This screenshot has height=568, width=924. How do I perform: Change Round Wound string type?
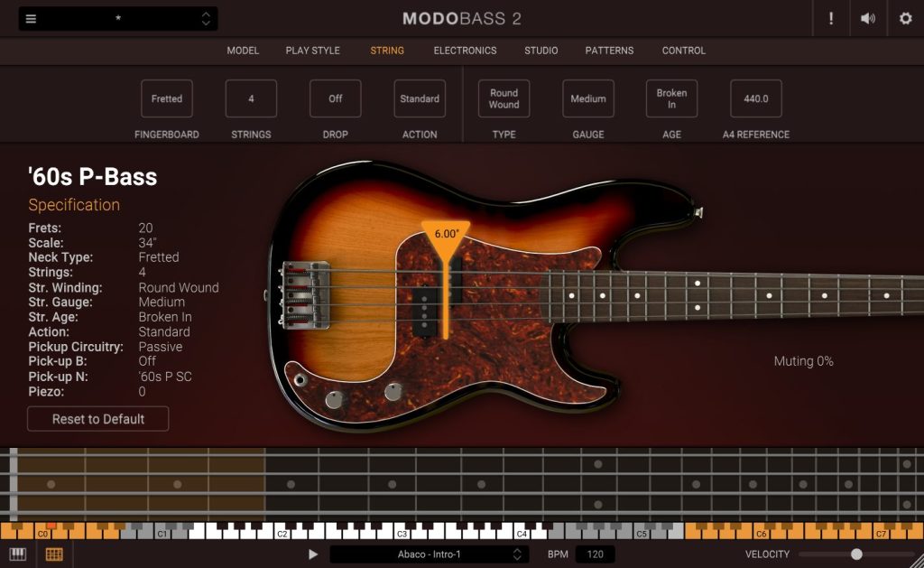point(504,98)
